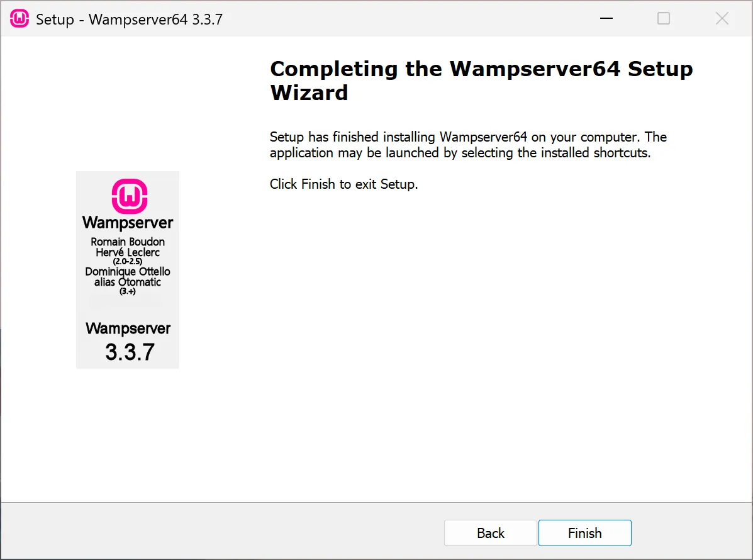
Task: Click the alias Otomatic text
Action: [128, 282]
